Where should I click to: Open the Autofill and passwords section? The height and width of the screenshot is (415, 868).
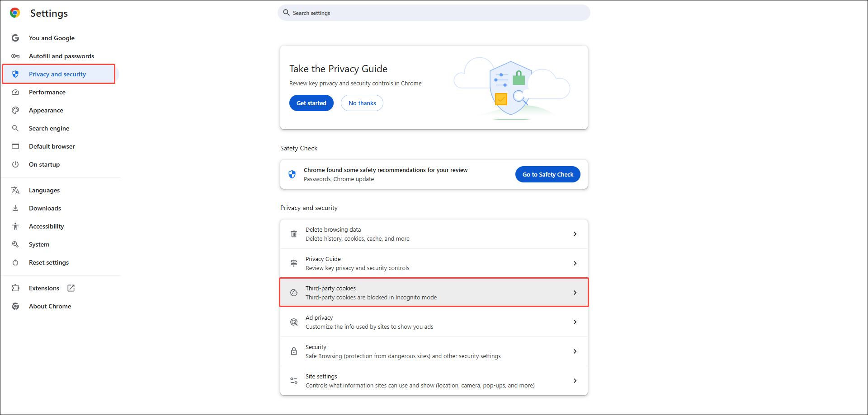pyautogui.click(x=61, y=56)
